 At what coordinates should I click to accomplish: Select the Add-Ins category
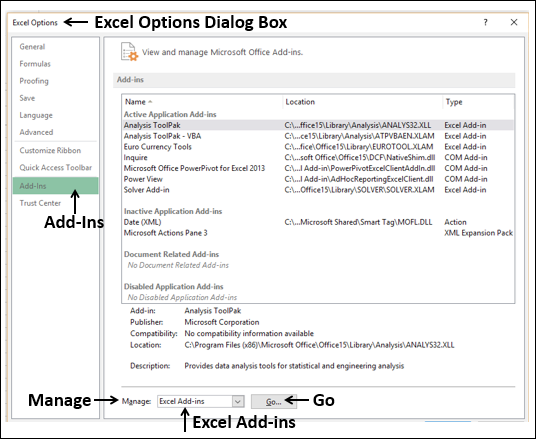[x=55, y=186]
